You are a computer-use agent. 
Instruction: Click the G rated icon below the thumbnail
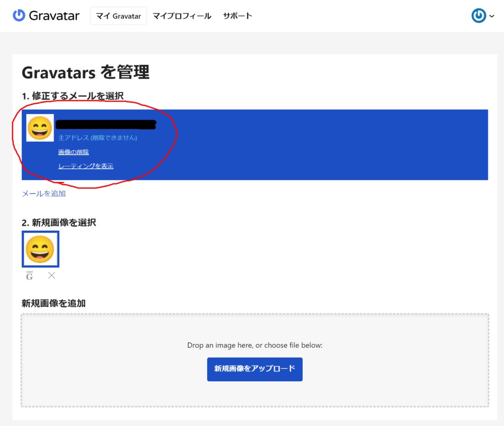click(x=30, y=276)
